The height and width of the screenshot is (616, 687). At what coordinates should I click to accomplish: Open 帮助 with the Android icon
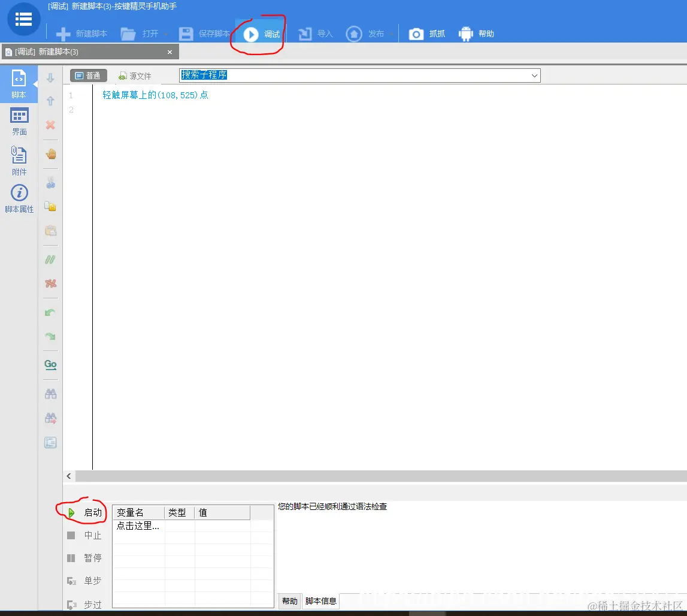tap(476, 34)
